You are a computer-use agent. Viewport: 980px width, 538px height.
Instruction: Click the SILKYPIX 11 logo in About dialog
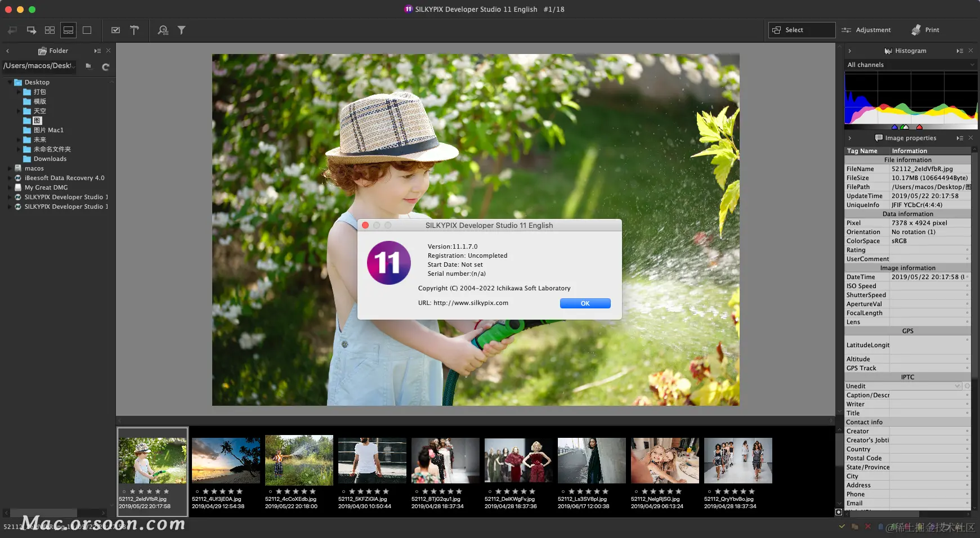[x=388, y=263]
